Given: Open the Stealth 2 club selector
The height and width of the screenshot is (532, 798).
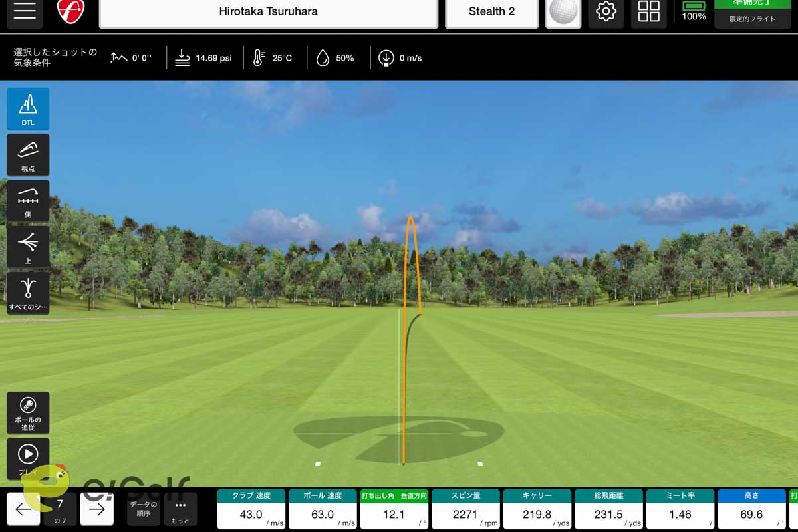Looking at the screenshot, I should 491,13.
